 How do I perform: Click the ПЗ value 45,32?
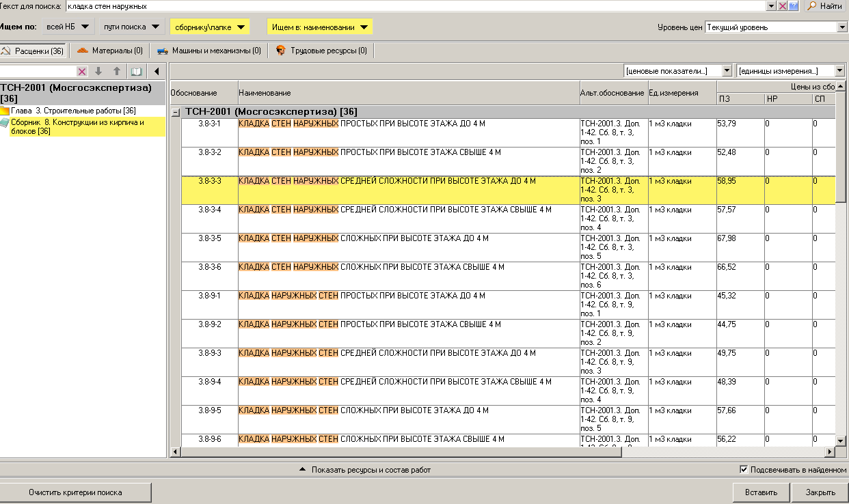(727, 296)
